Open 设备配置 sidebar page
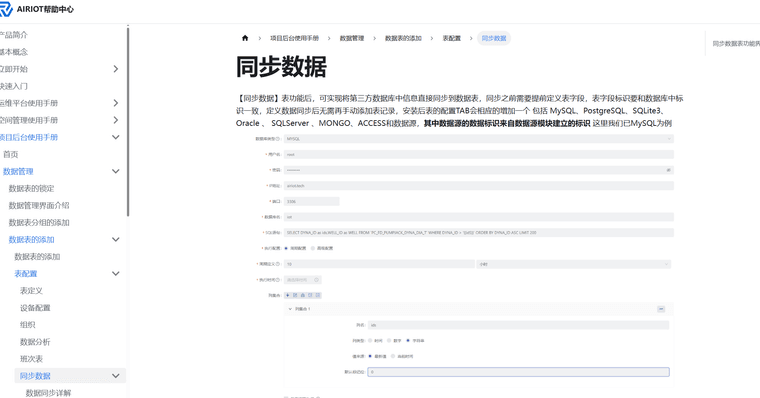The image size is (760, 398). tap(35, 308)
